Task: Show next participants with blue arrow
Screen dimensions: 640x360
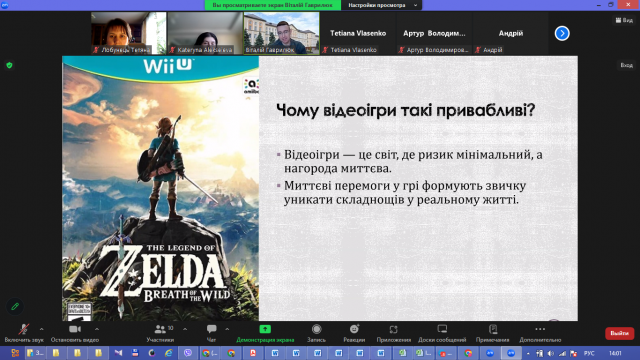Action: pos(562,33)
